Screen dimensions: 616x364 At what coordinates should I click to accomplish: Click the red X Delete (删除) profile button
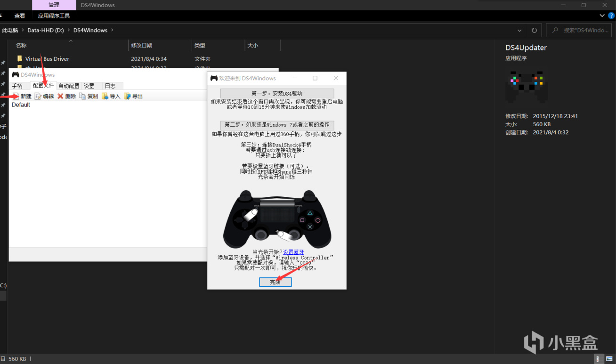click(67, 97)
